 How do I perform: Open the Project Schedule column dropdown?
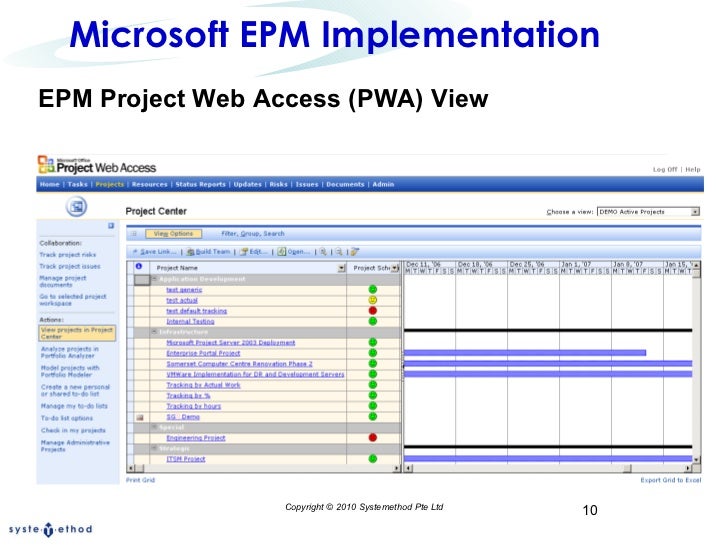click(395, 268)
